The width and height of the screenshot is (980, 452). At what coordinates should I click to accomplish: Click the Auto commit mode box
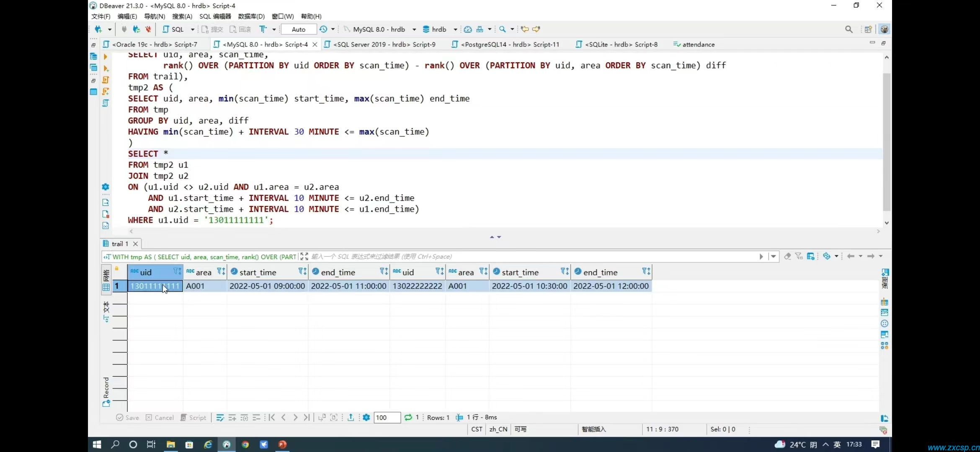coord(299,29)
